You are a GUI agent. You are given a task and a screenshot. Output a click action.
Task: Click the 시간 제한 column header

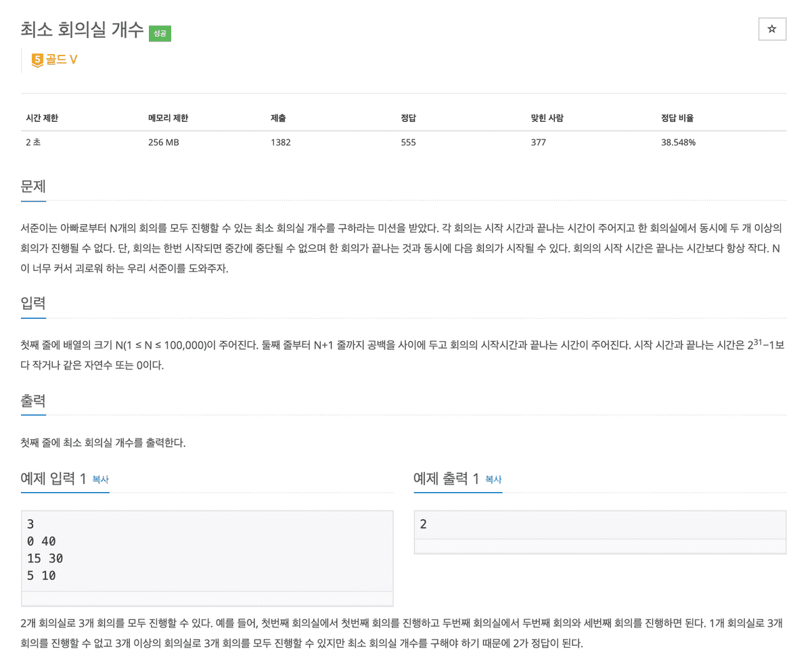click(42, 118)
